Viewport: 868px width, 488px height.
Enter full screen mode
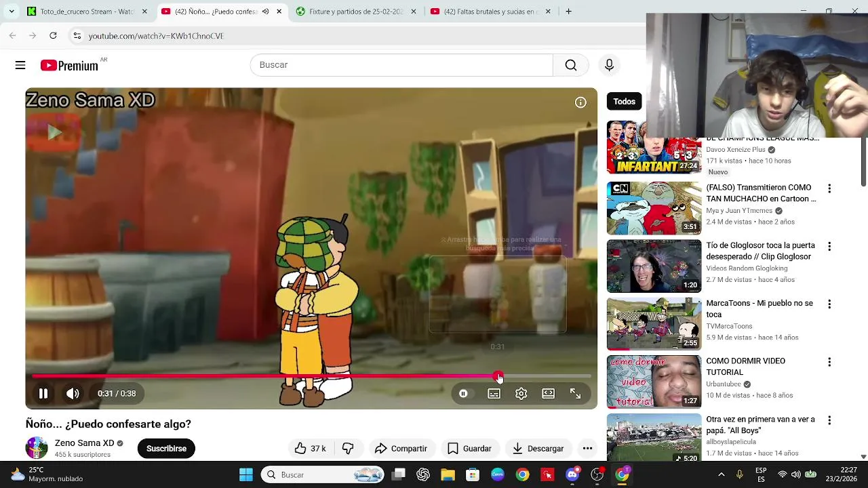click(575, 393)
